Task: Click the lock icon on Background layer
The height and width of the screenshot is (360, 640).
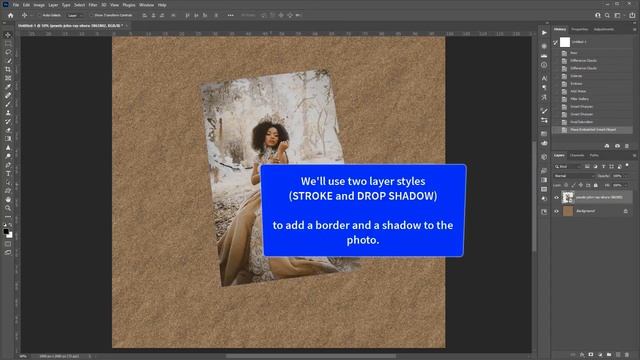Action: click(626, 211)
